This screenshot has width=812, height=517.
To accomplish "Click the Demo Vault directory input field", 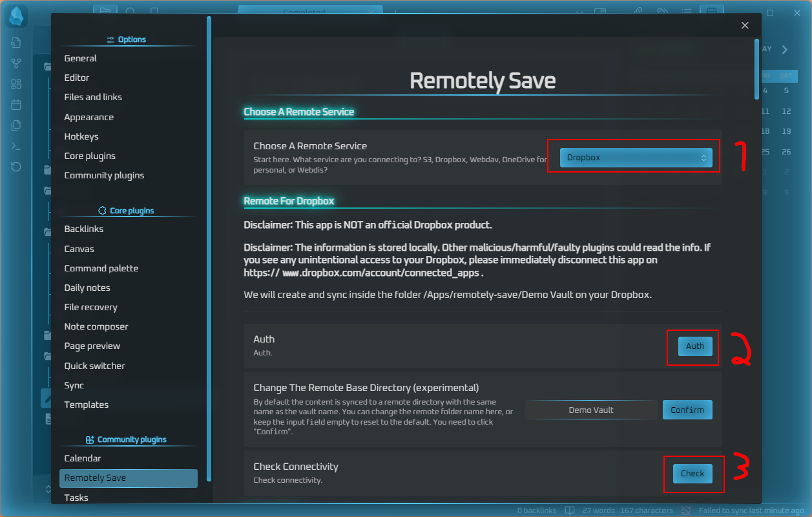I will point(591,410).
